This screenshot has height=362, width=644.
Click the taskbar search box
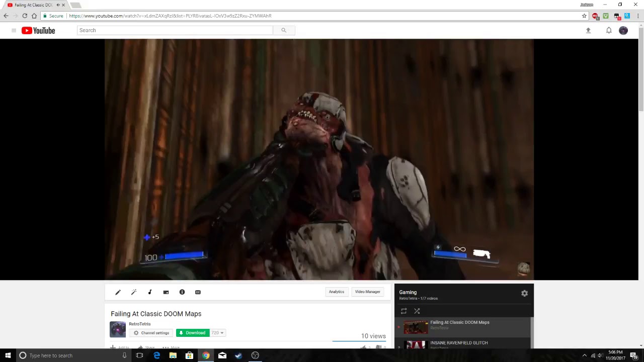click(73, 355)
